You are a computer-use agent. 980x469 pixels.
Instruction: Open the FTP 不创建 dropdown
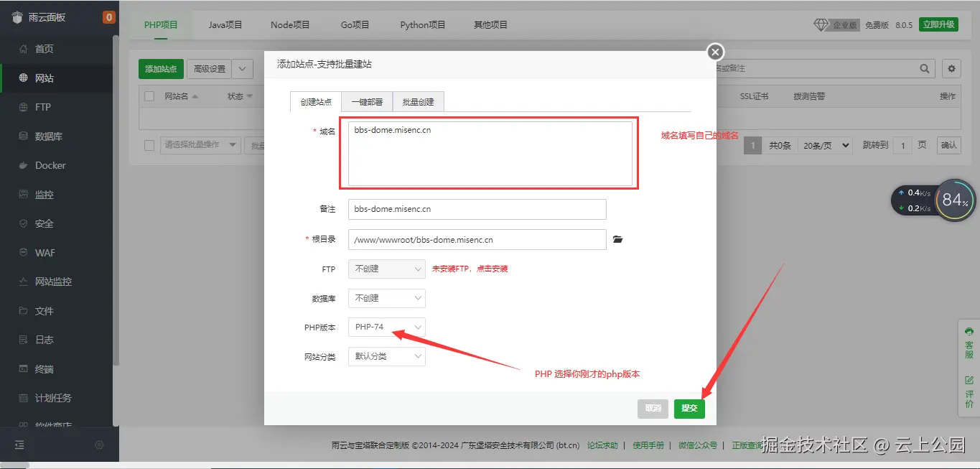point(387,269)
